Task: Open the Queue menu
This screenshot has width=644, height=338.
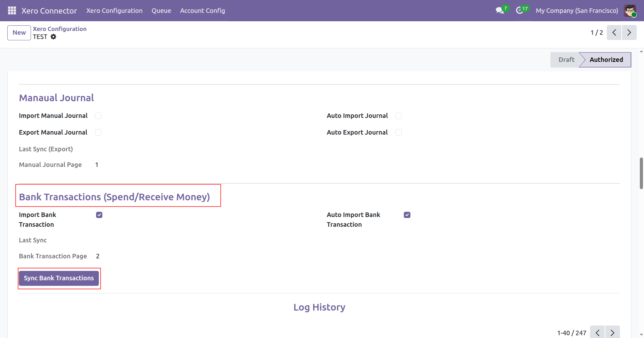Action: click(161, 10)
